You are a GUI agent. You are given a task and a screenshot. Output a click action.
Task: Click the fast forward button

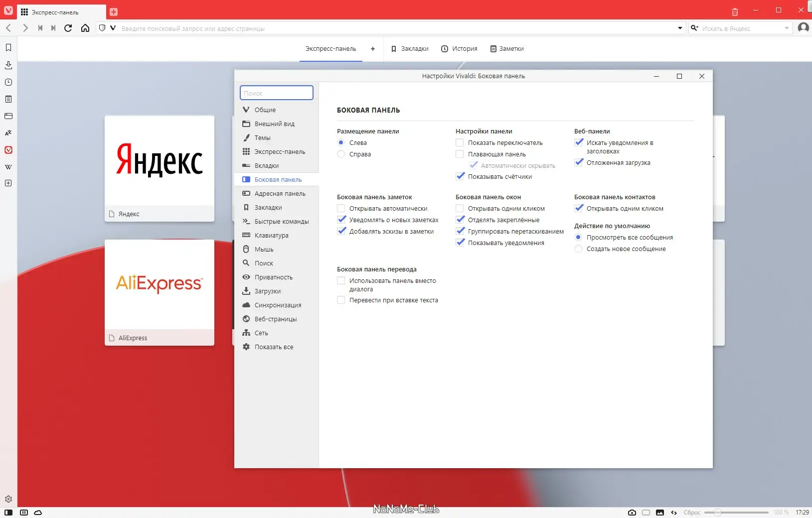coord(53,28)
